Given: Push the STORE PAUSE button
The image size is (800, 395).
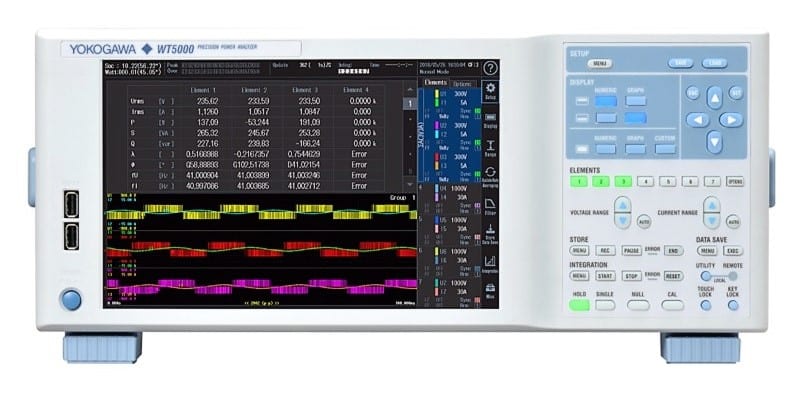Looking at the screenshot, I should (x=631, y=251).
